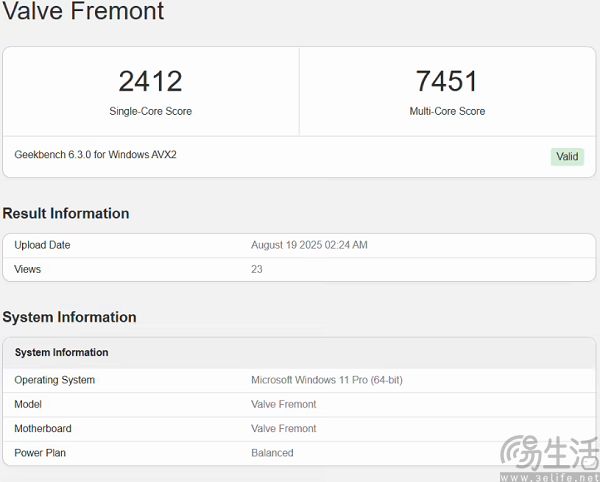
Task: Select the views count value 23
Action: click(257, 269)
